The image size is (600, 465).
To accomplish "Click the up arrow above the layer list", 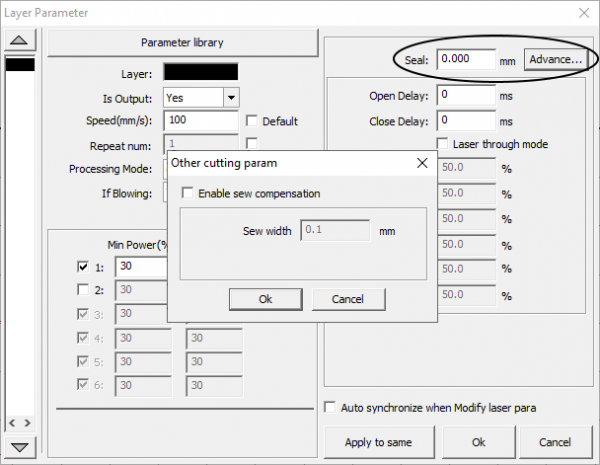I will pyautogui.click(x=21, y=41).
